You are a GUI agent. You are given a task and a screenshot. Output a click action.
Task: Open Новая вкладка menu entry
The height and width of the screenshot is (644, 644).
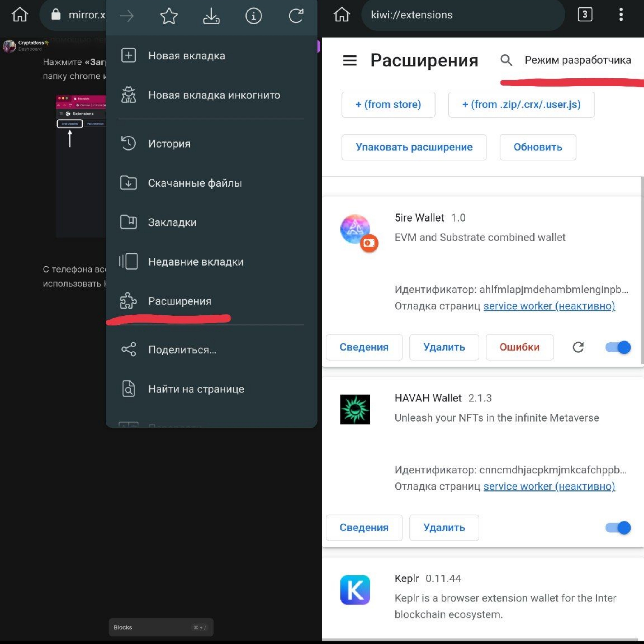click(211, 56)
